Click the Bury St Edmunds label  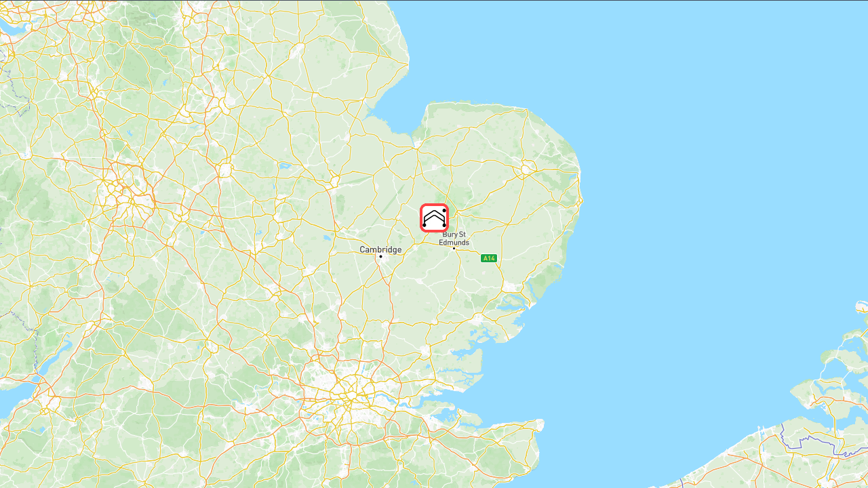(454, 238)
